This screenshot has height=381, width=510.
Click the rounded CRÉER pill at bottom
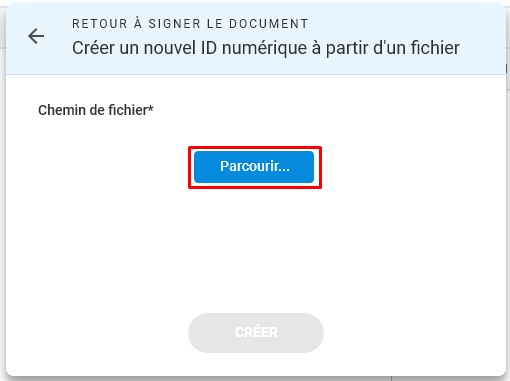click(x=256, y=333)
